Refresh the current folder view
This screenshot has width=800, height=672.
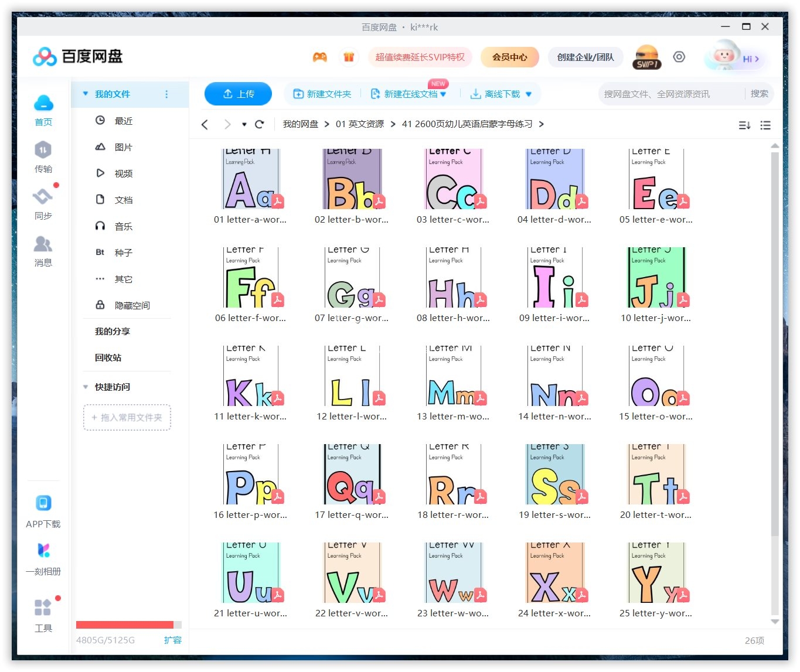click(x=259, y=124)
